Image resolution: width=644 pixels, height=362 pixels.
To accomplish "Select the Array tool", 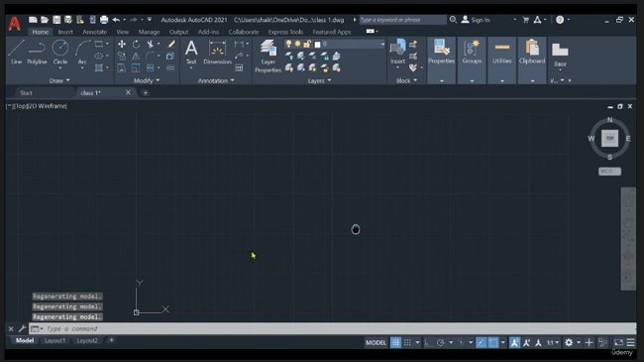I will [151, 67].
